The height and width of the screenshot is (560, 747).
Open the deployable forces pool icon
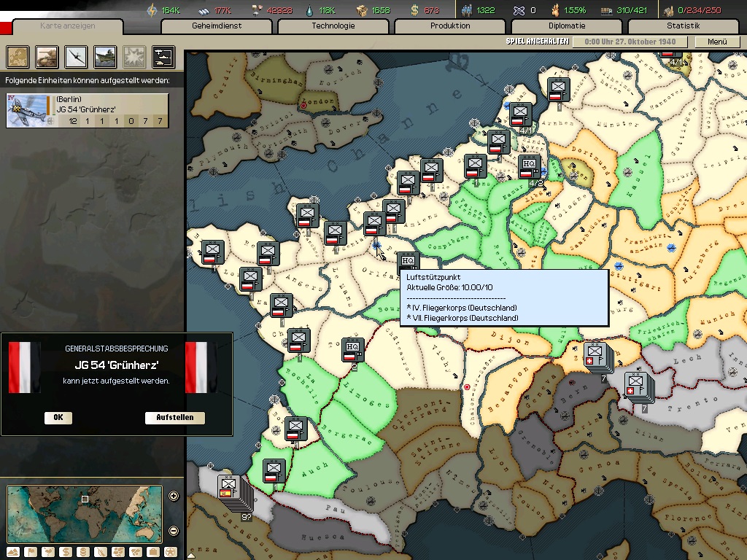click(x=163, y=56)
